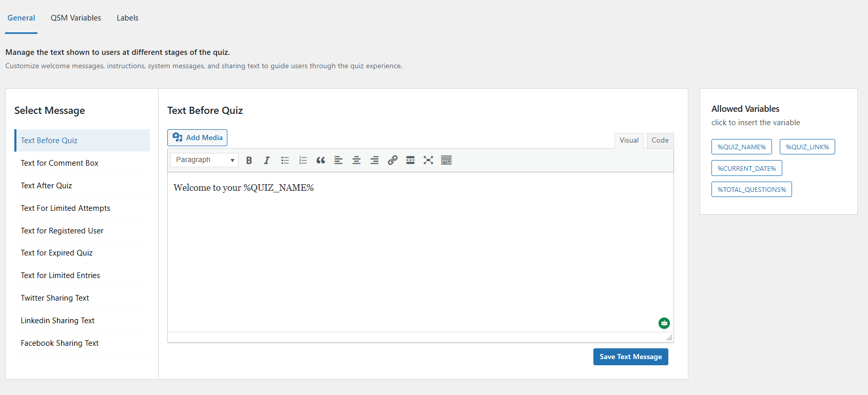This screenshot has width=868, height=395.
Task: Switch to the Visual editor tab
Action: [629, 141]
